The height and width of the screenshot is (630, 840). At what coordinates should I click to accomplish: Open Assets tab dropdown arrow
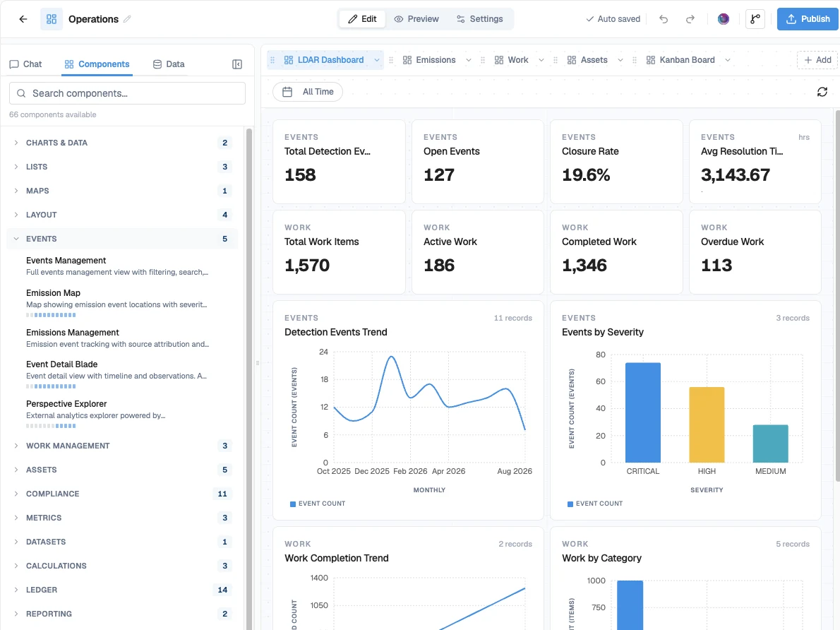tap(620, 60)
